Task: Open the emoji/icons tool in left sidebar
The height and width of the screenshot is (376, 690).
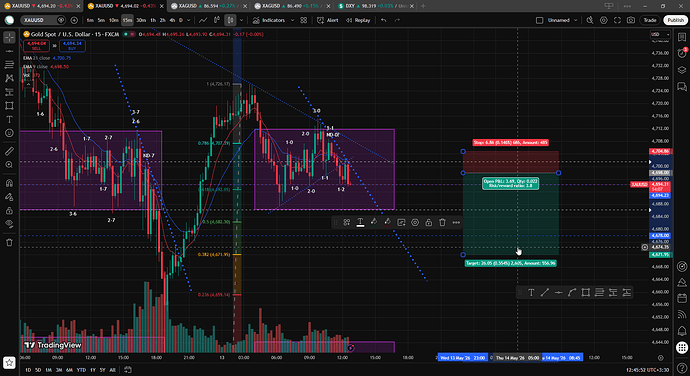Action: click(x=9, y=133)
